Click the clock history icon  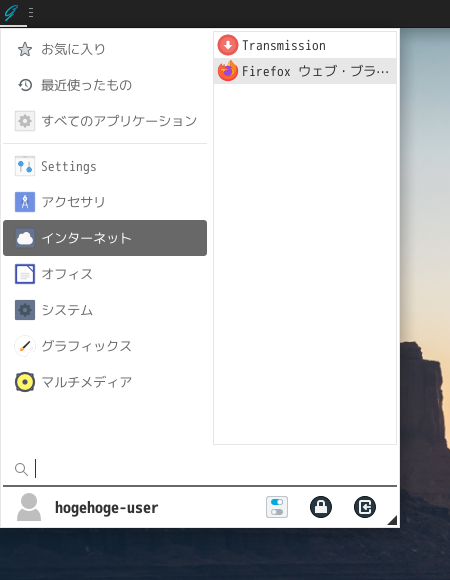pos(25,85)
